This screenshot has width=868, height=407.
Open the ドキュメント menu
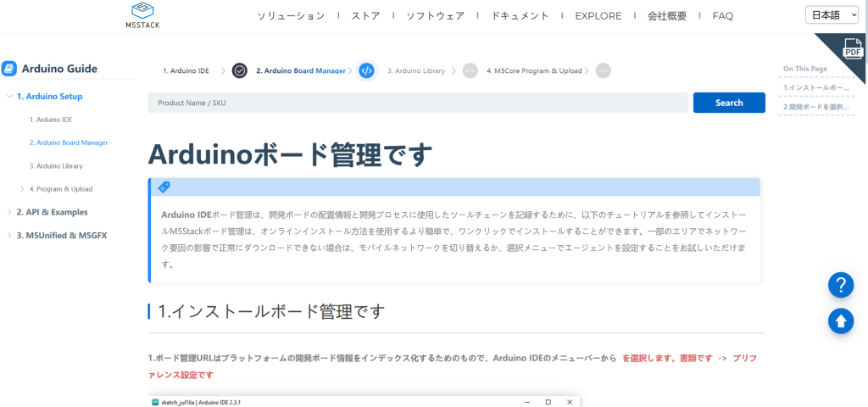click(x=520, y=16)
